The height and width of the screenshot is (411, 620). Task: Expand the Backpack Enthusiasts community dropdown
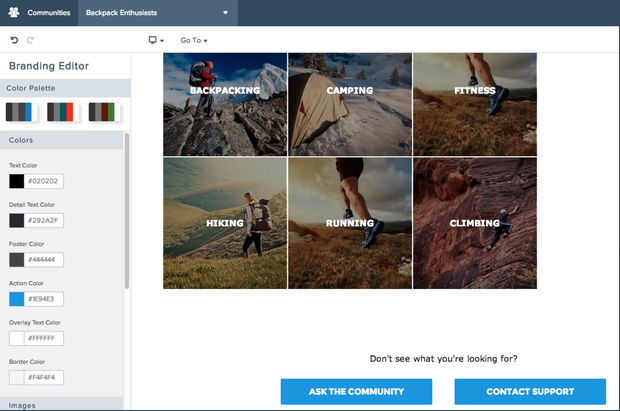pyautogui.click(x=158, y=13)
